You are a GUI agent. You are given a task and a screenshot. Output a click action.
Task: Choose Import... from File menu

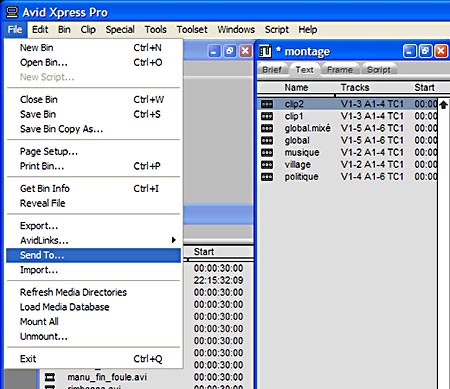click(x=93, y=270)
